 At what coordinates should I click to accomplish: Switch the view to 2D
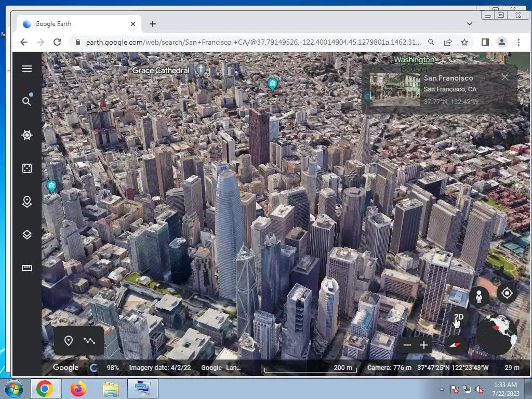pos(459,317)
